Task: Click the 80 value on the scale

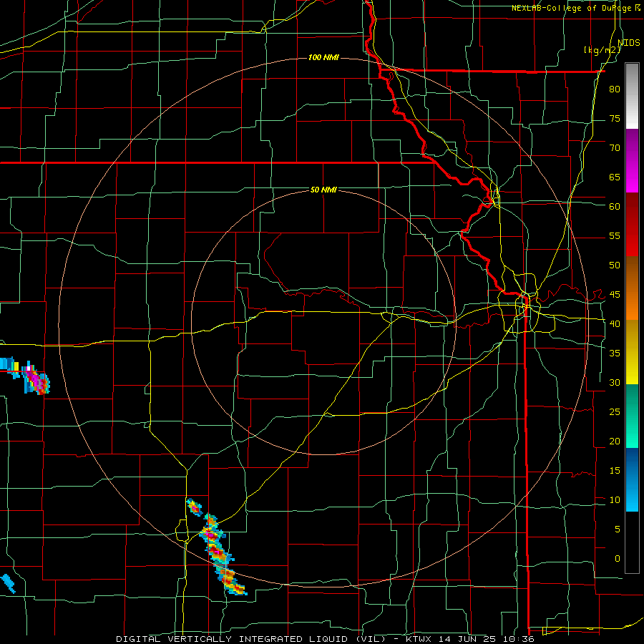Action: (615, 89)
